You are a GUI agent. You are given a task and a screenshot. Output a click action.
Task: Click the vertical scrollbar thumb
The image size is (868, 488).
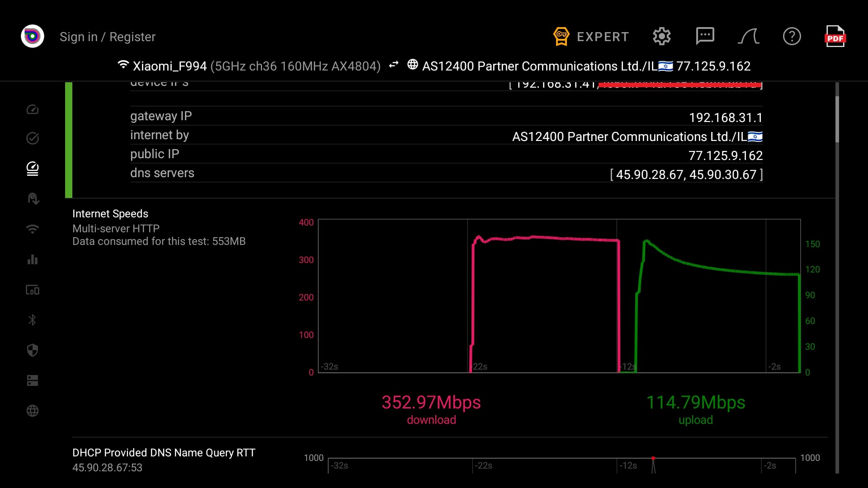coord(837,120)
